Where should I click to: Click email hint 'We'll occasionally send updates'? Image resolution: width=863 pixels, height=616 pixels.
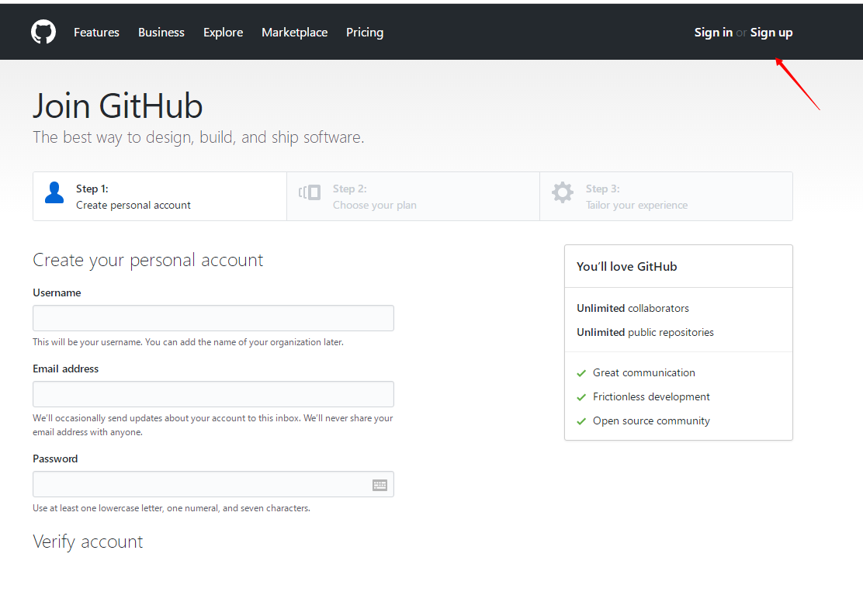(213, 425)
